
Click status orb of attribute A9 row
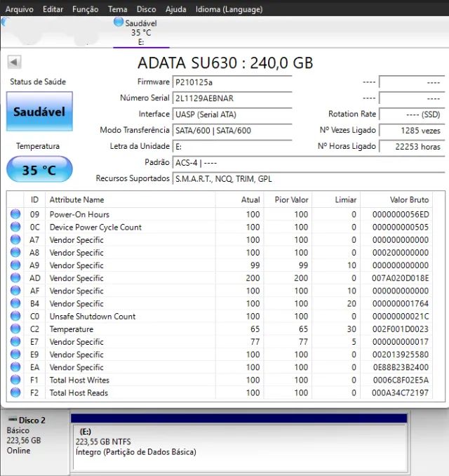coord(15,265)
